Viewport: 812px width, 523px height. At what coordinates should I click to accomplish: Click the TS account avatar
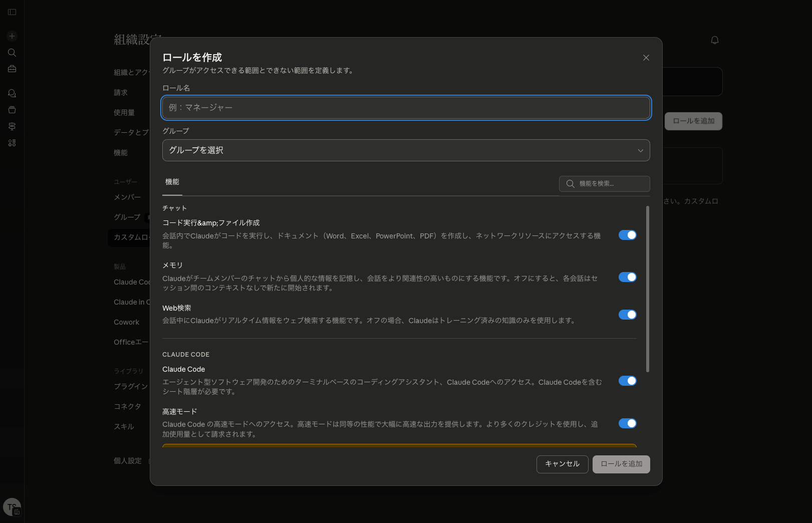12,506
